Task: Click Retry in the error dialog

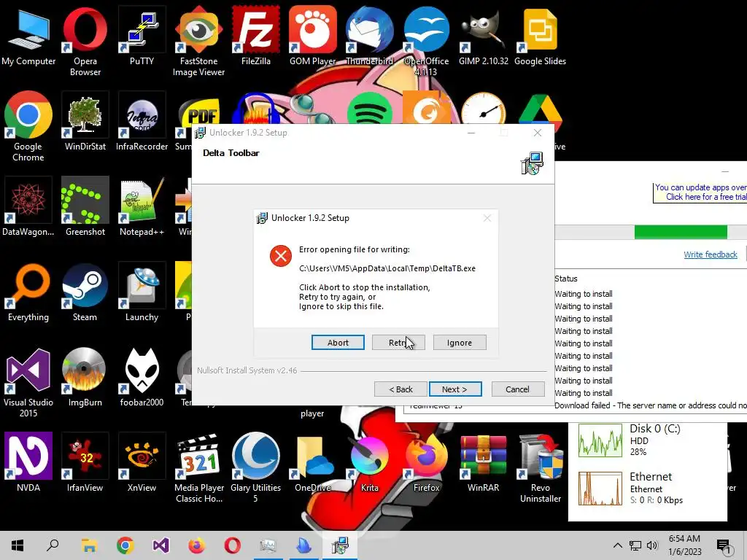Action: click(398, 343)
